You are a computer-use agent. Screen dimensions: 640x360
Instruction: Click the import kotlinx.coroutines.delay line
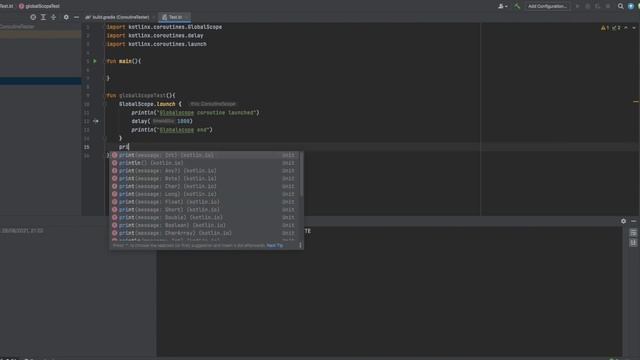click(x=155, y=36)
